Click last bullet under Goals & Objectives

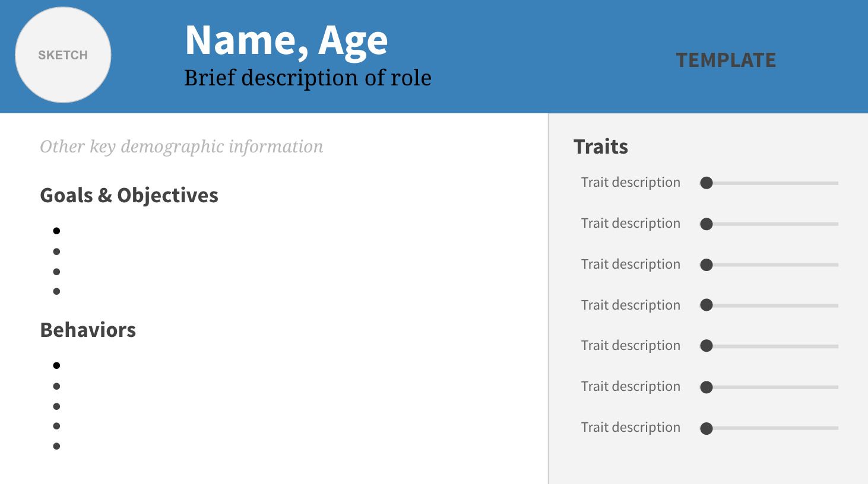coord(56,291)
